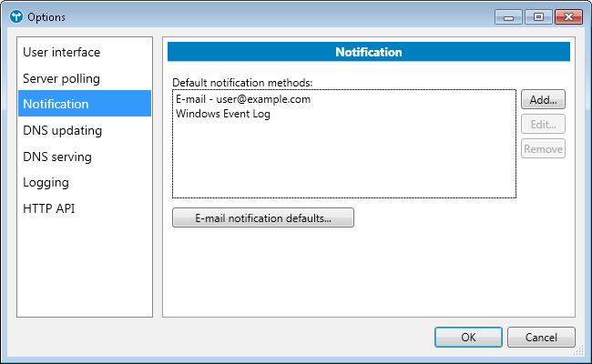Select Server polling in the sidebar

tap(62, 78)
